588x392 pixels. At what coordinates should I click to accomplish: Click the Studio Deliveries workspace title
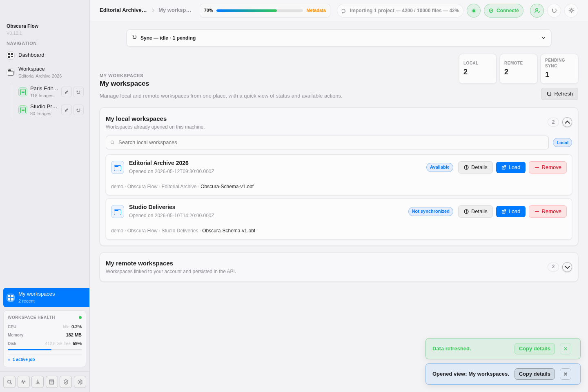coord(152,207)
